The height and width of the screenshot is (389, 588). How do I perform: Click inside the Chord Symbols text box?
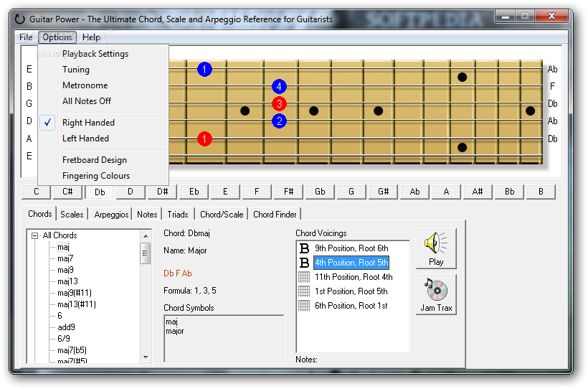point(224,338)
